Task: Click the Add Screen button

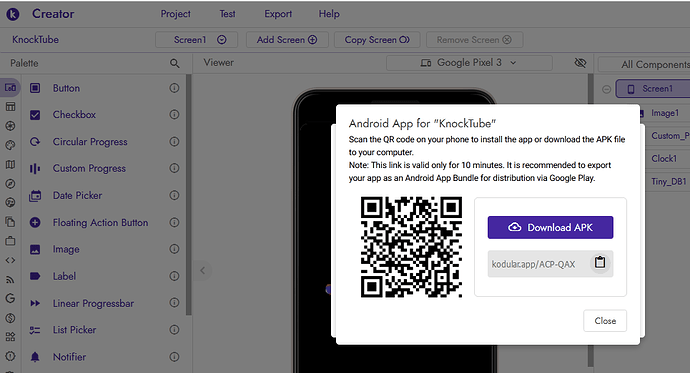Action: pyautogui.click(x=287, y=40)
